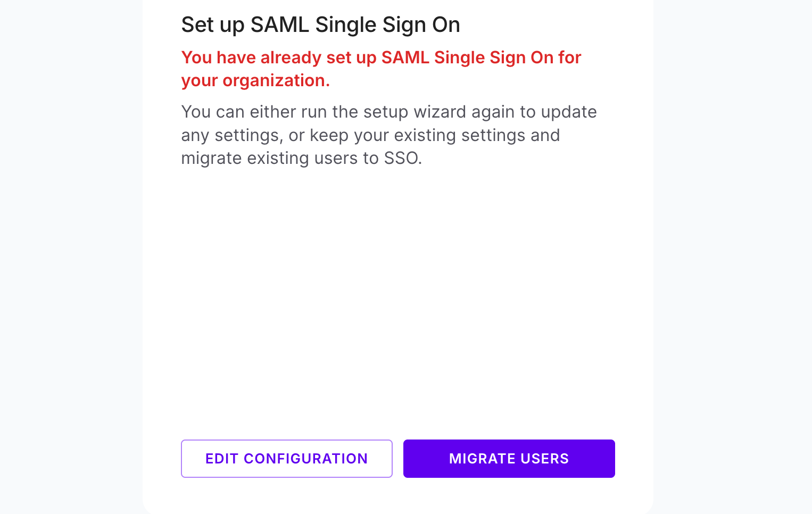
Task: Click the Edit Configuration button
Action: [x=286, y=459]
